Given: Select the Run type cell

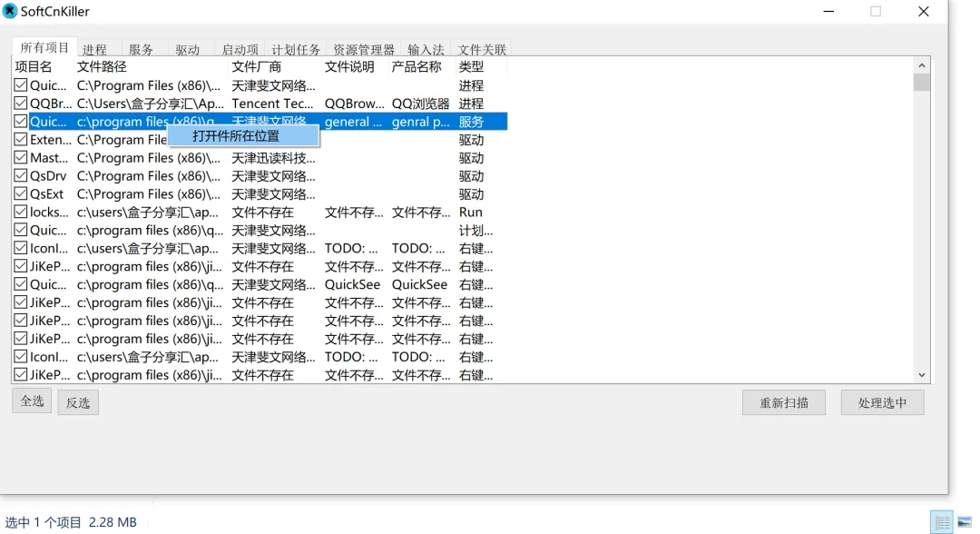Looking at the screenshot, I should click(471, 212).
